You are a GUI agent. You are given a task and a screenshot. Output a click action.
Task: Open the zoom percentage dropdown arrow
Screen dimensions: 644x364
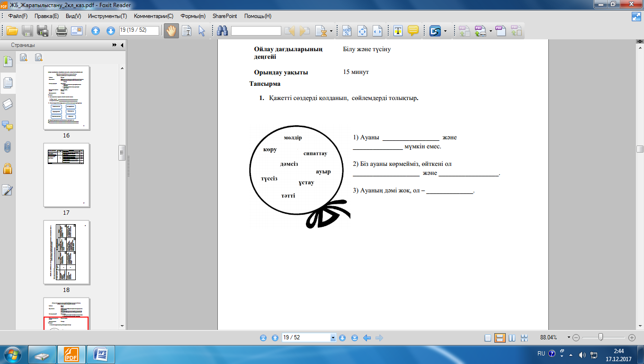(x=568, y=337)
